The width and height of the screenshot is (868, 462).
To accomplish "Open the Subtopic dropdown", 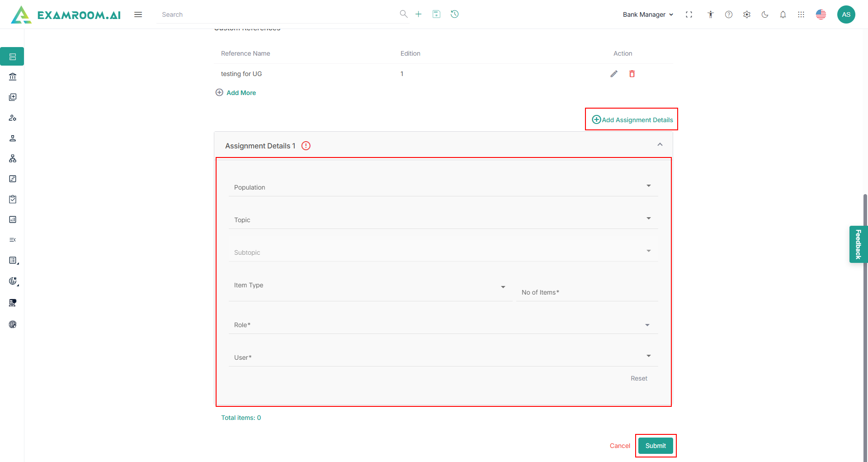I will 443,252.
